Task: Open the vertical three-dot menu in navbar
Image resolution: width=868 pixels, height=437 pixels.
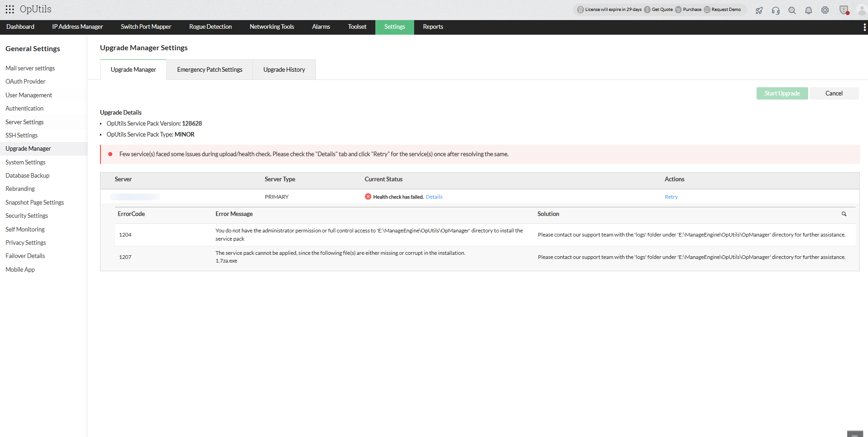Action: tap(864, 27)
